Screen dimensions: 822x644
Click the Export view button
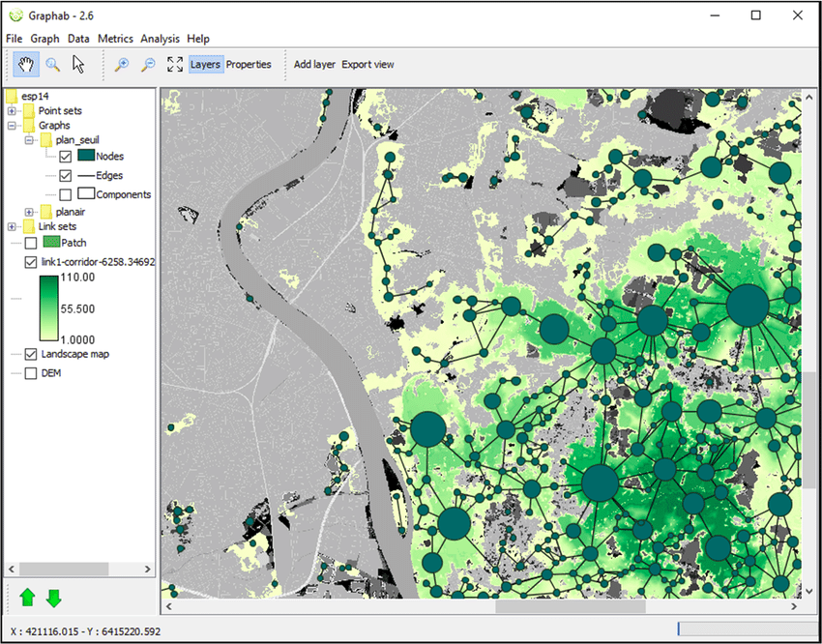[367, 65]
